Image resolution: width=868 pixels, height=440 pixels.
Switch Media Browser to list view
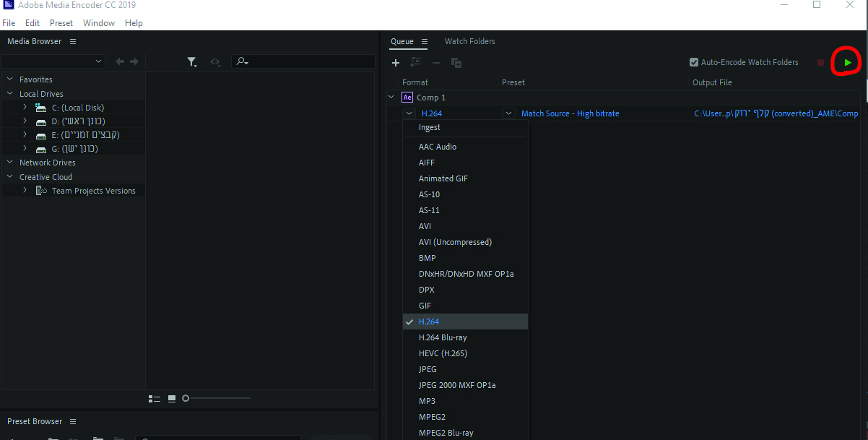click(154, 398)
